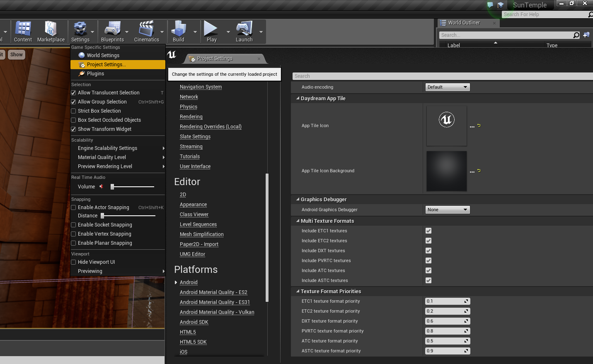Click the Show button on the left

click(x=16, y=54)
